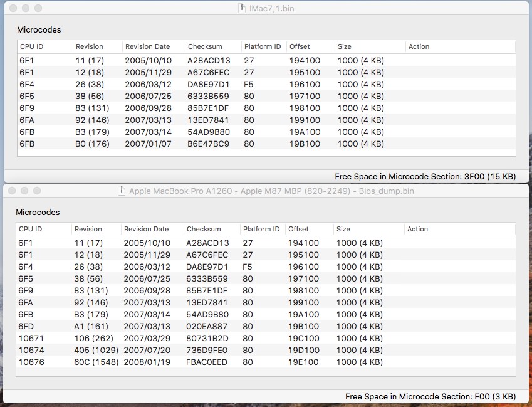Click Platform ID header in IMac7,1.bin window
This screenshot has width=532, height=407.
pyautogui.click(x=264, y=46)
